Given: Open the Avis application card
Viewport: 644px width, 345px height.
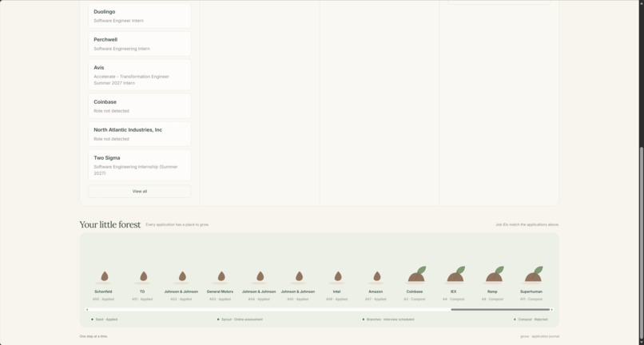Looking at the screenshot, I should coord(140,75).
